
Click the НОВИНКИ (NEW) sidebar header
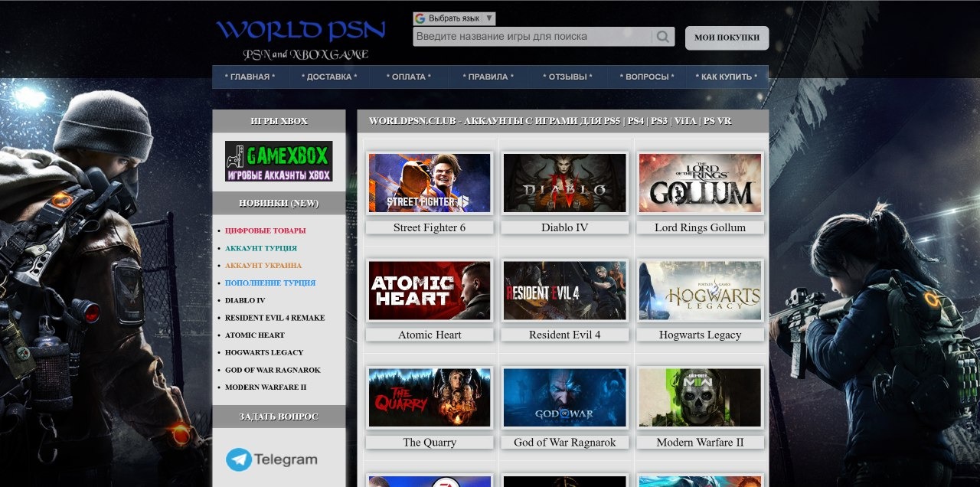(279, 203)
